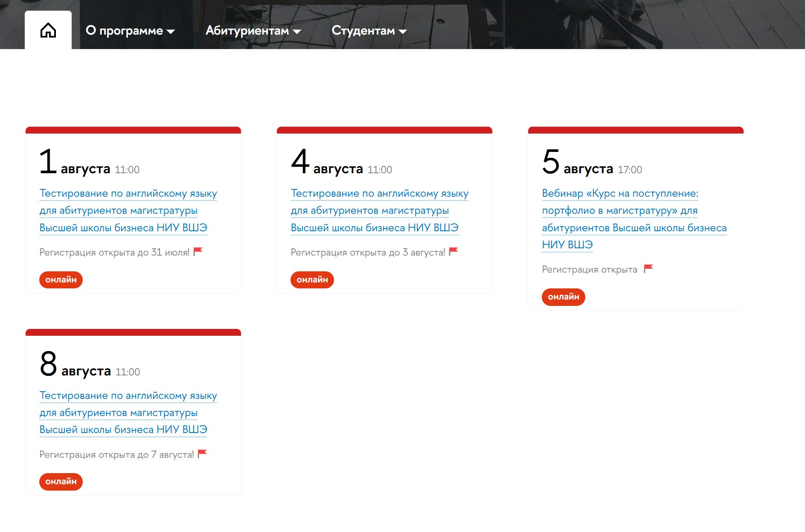The width and height of the screenshot is (805, 532).
Task: Click the «1 августа» date heading
Action: (75, 162)
